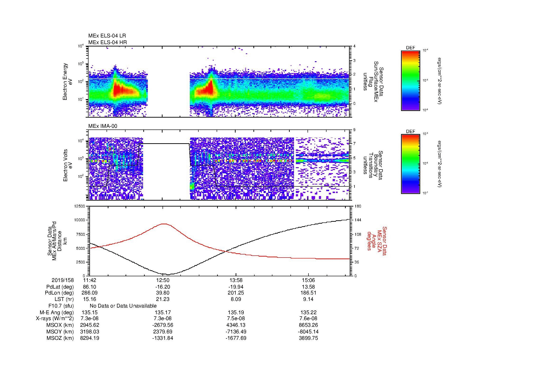Select the 'X-rays (W/m**2)' row label
Image resolution: width=555 pixels, height=392 pixels.
[x=55, y=319]
